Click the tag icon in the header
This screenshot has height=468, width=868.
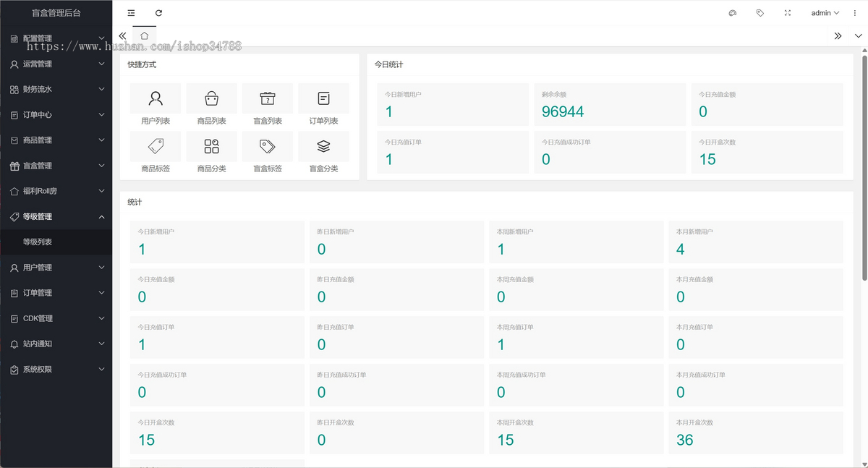(x=760, y=13)
